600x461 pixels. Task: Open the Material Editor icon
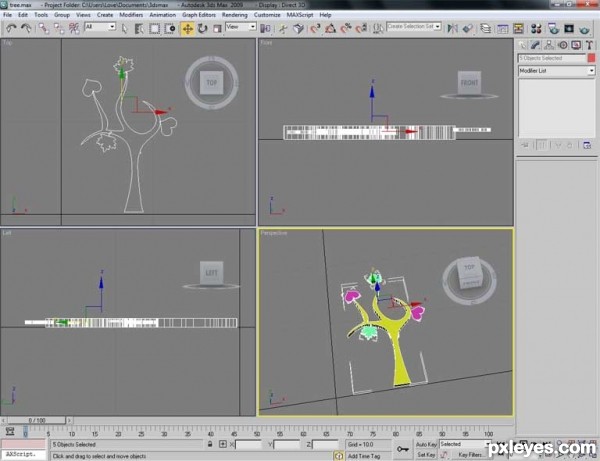click(x=536, y=29)
